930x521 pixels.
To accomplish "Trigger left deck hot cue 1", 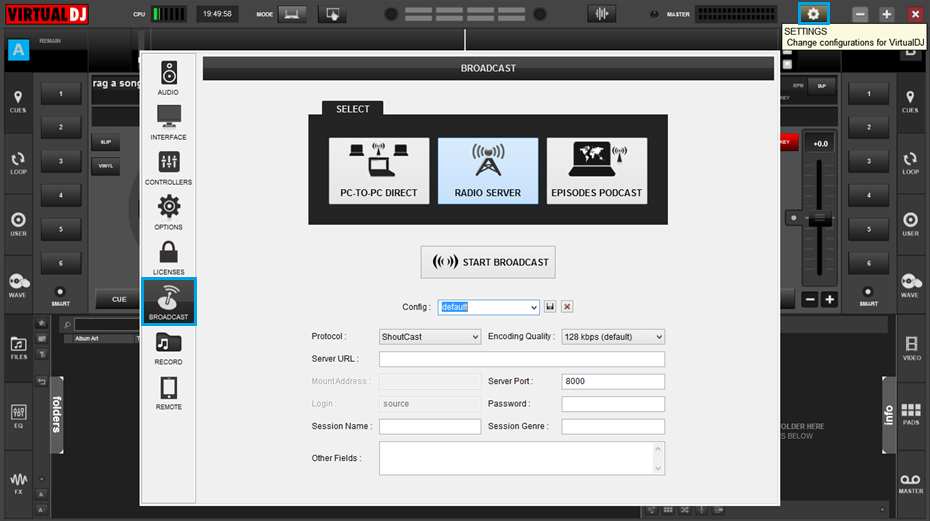I will [60, 94].
